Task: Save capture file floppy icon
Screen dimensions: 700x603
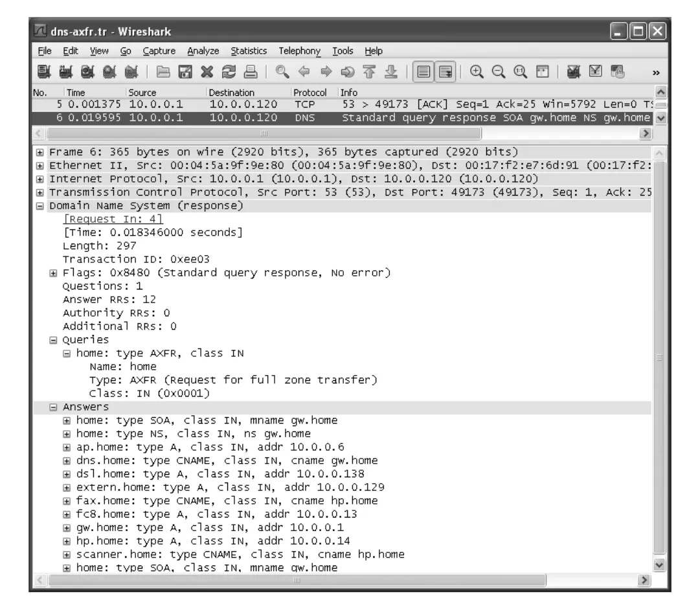Action: point(185,71)
